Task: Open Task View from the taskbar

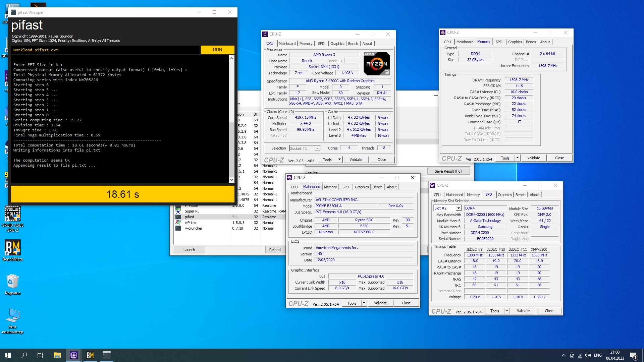Action: [40, 355]
